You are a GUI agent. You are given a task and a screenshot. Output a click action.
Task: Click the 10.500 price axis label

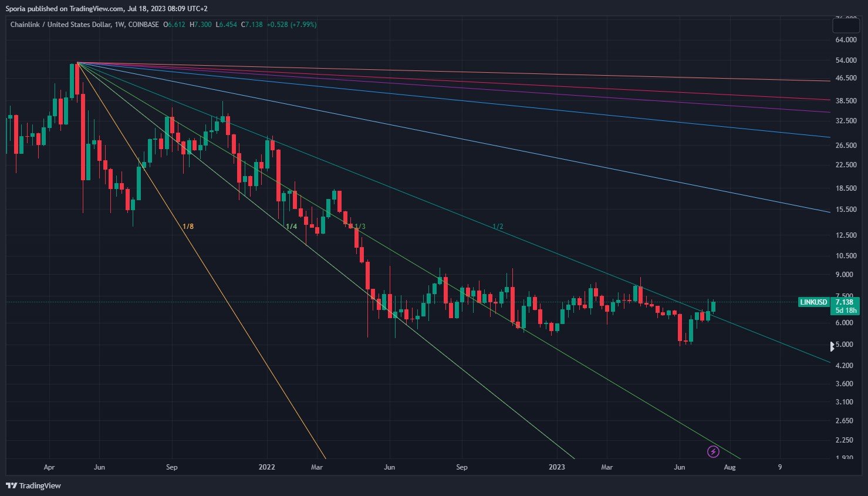coord(846,256)
